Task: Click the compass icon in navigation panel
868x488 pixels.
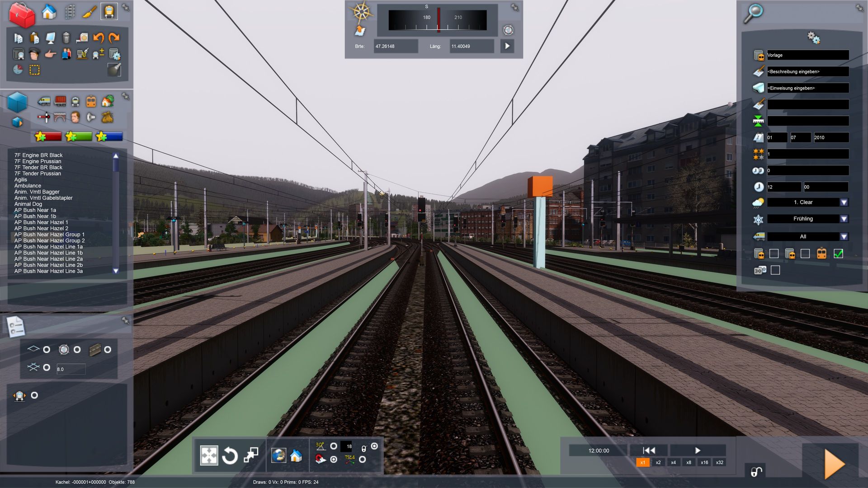Action: [361, 12]
